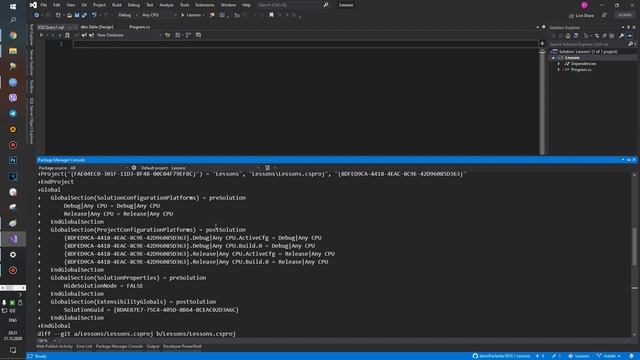Open the New Database dropdown in SQL toolbar

coord(129,35)
